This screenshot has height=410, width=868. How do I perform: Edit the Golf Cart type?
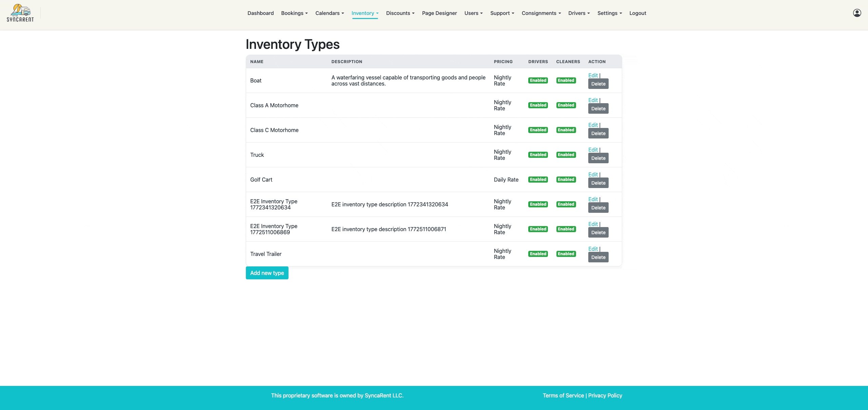click(593, 174)
